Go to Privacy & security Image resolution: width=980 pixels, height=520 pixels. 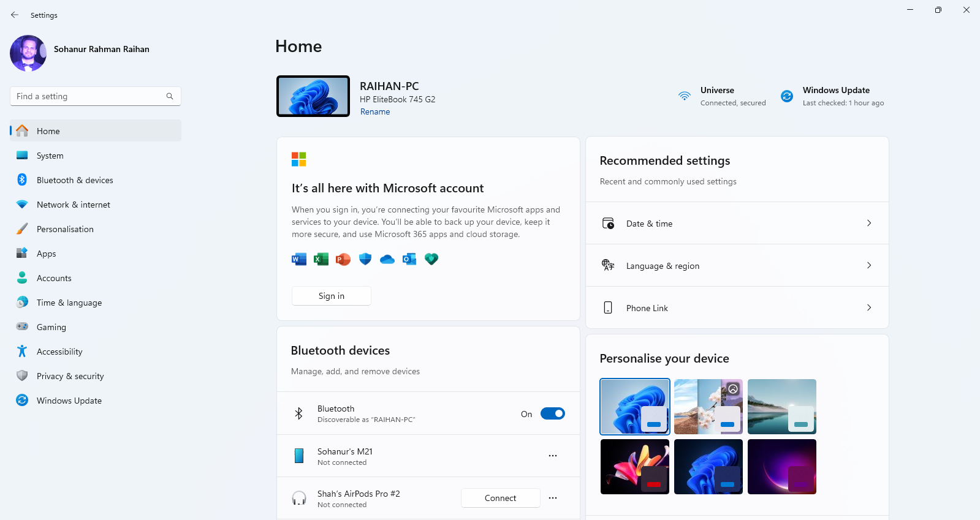[x=96, y=376]
